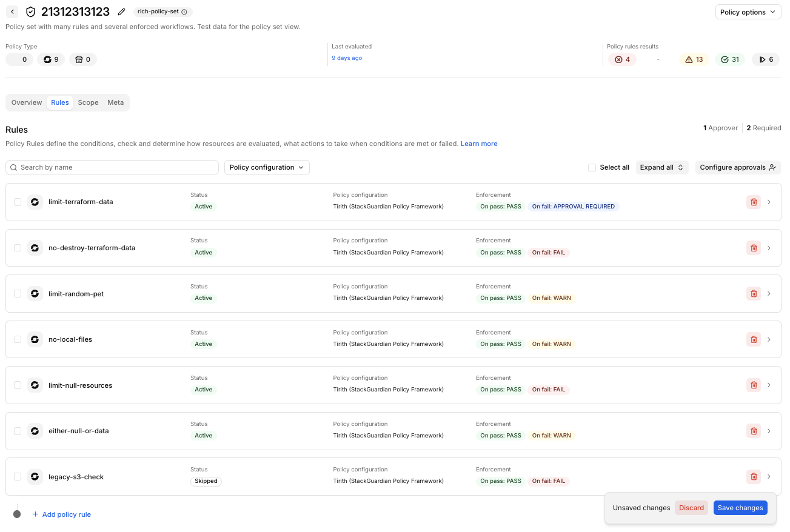Expand the no-local-files rule chevron

[x=769, y=339]
